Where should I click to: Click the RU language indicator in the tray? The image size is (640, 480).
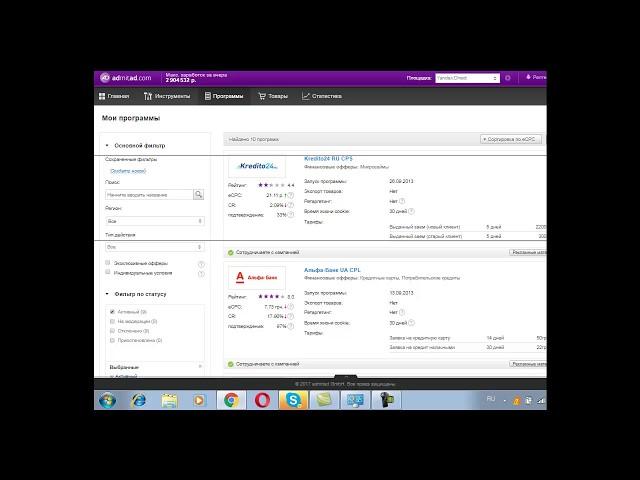pos(491,399)
